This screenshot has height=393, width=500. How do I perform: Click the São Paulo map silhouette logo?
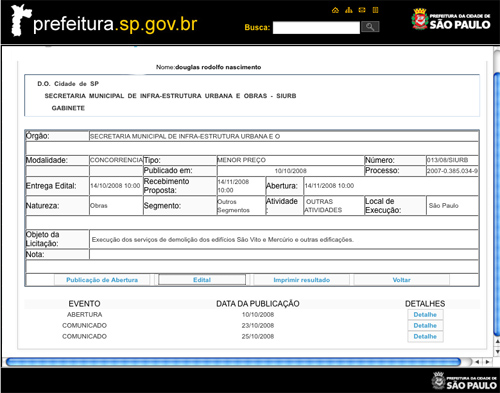tap(20, 21)
